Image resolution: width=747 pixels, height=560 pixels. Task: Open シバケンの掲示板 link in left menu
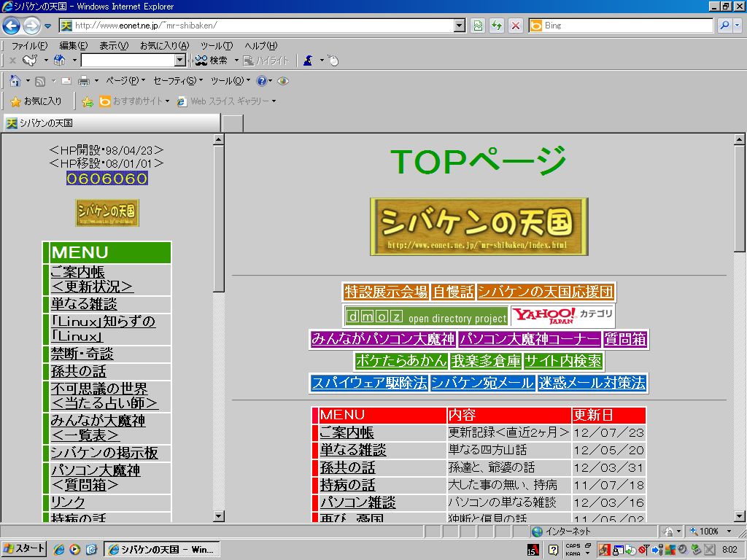click(104, 453)
